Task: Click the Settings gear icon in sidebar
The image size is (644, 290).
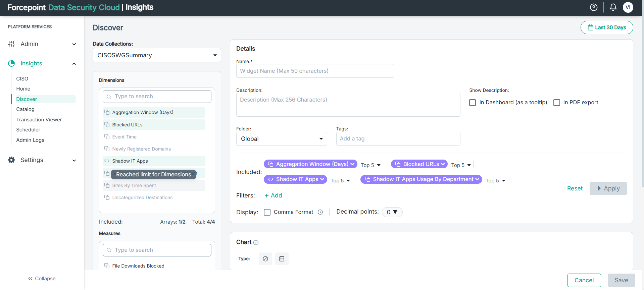Action: [11, 160]
